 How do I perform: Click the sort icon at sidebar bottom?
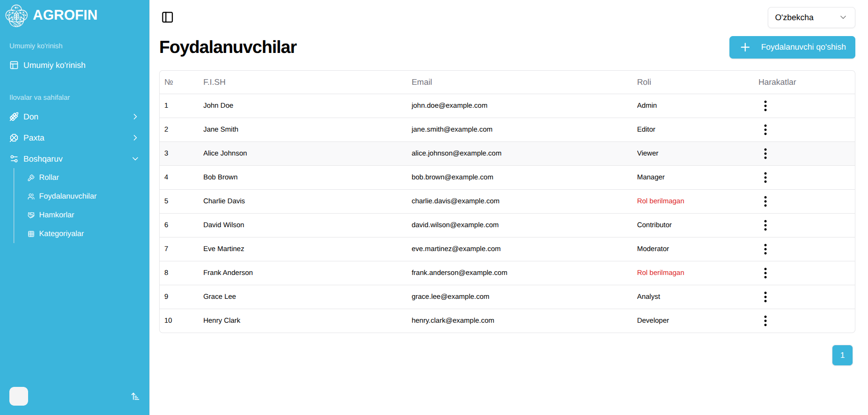coord(135,397)
